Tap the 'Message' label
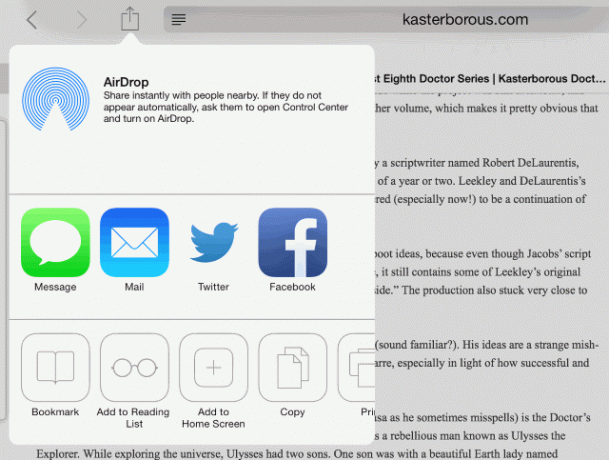Screen dimensions: 609x460 click(x=55, y=287)
